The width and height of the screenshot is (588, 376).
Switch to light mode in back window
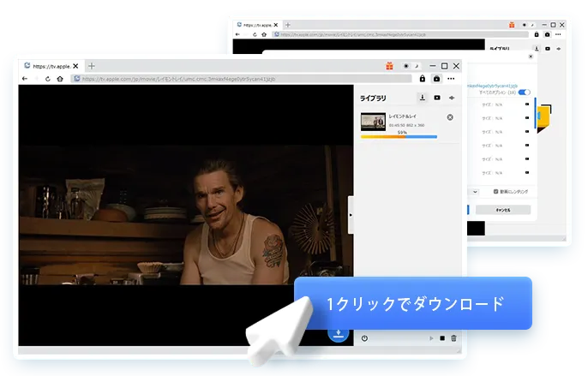coord(525,25)
